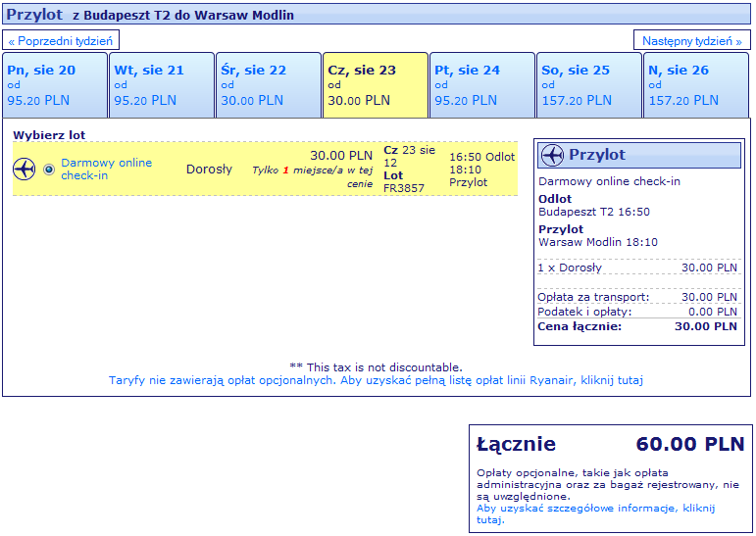Go to previous week via Poprzedni tydzień
This screenshot has height=536, width=756.
click(62, 41)
